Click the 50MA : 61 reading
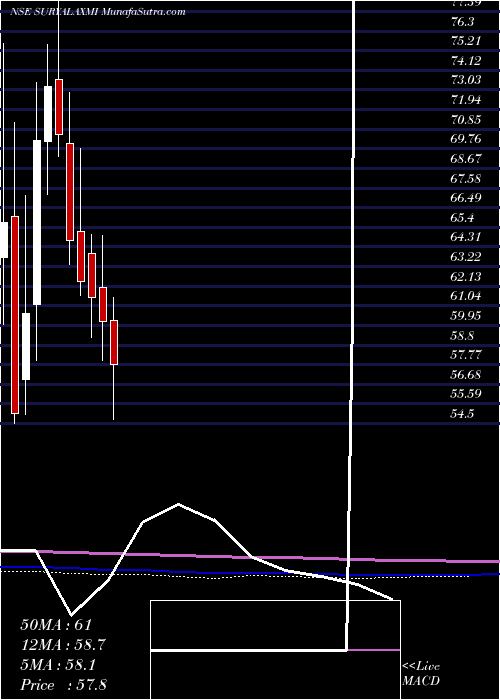 click(56, 625)
